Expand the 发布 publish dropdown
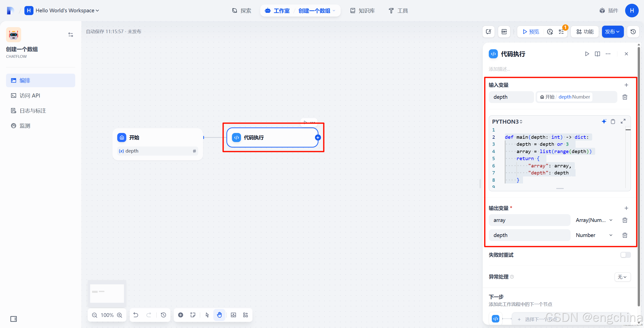The width and height of the screenshot is (644, 328). [612, 32]
